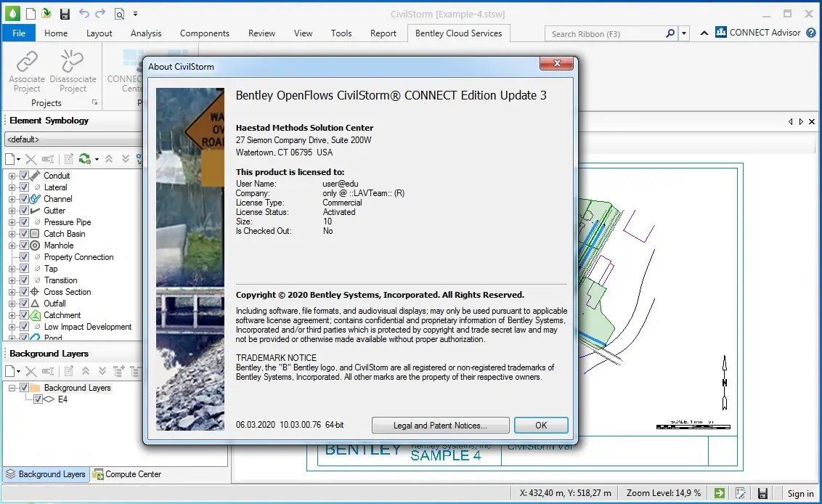This screenshot has width=822, height=504.
Task: Expand the Pressure Pipe tree node
Action: [12, 222]
